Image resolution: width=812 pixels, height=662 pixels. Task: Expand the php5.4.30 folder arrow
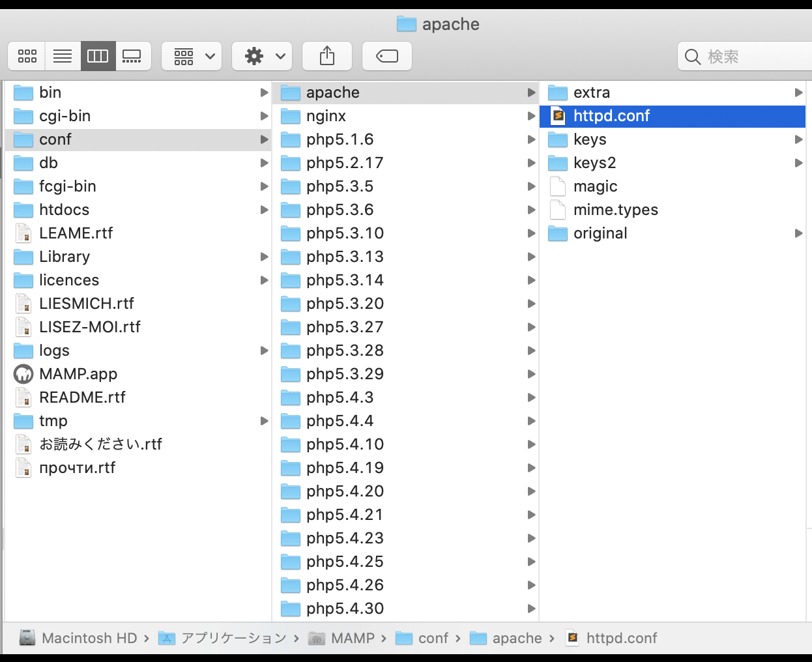point(531,609)
